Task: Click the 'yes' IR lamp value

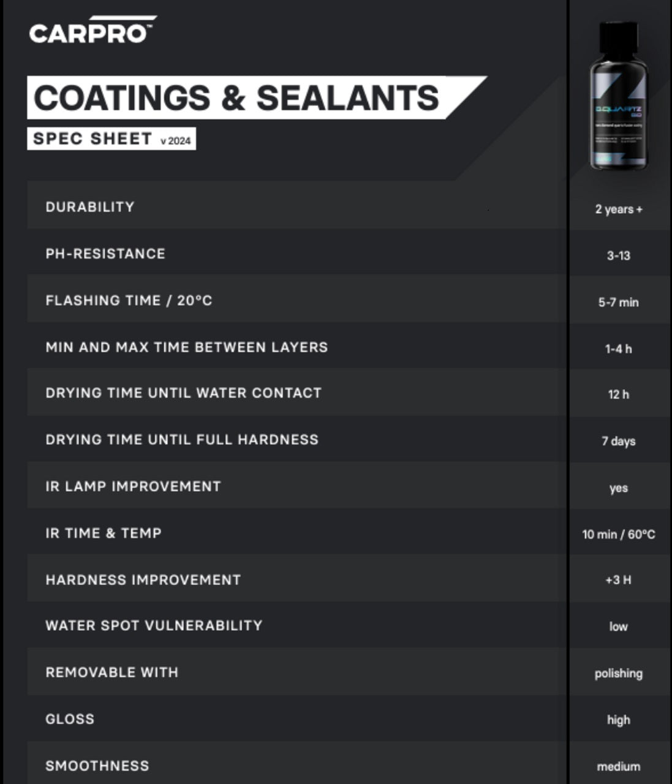Action: click(619, 488)
